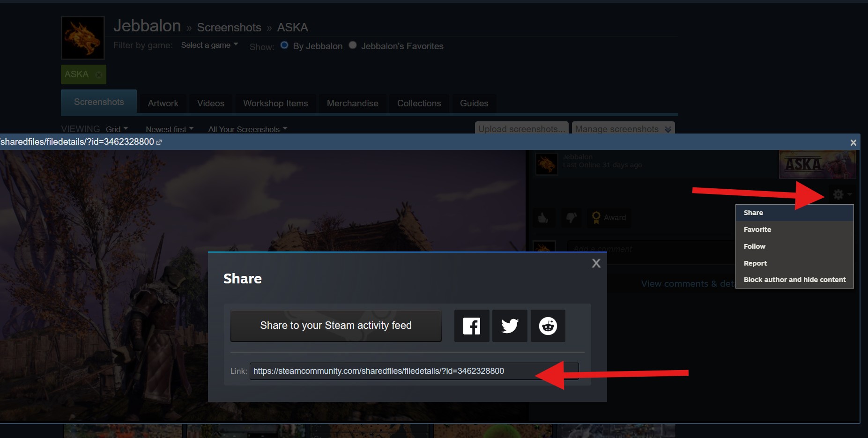Expand the Grid view dropdown
868x438 pixels.
117,129
